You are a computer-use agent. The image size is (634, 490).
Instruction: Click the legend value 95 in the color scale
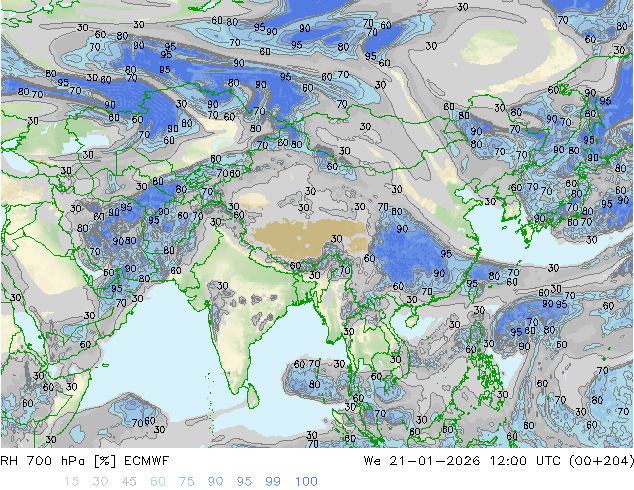(244, 482)
